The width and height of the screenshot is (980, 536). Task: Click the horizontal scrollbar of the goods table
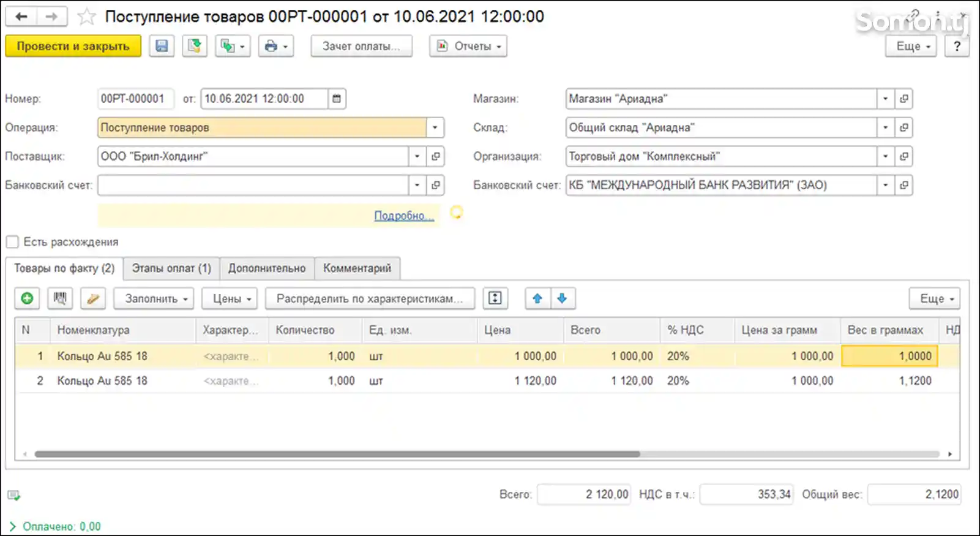[x=337, y=454]
